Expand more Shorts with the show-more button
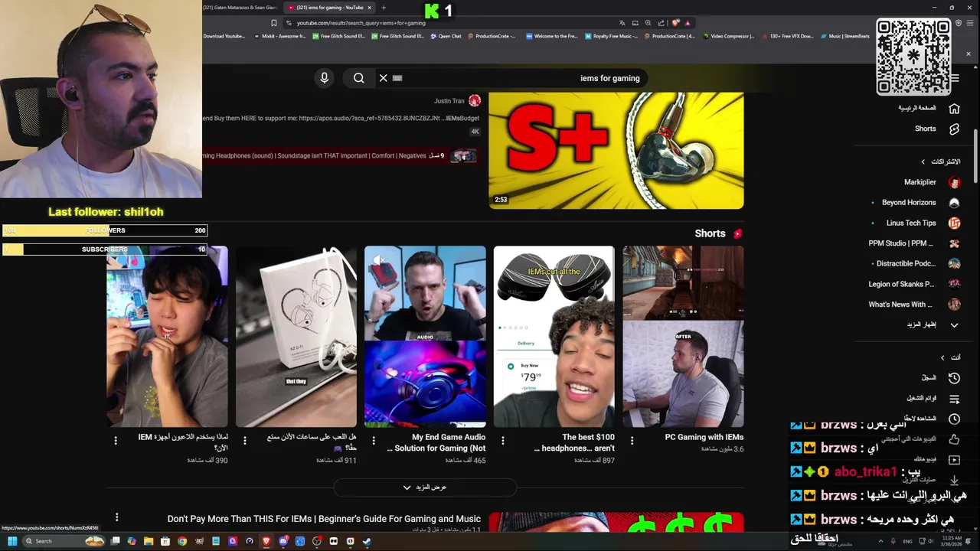The height and width of the screenshot is (551, 980). pyautogui.click(x=425, y=487)
